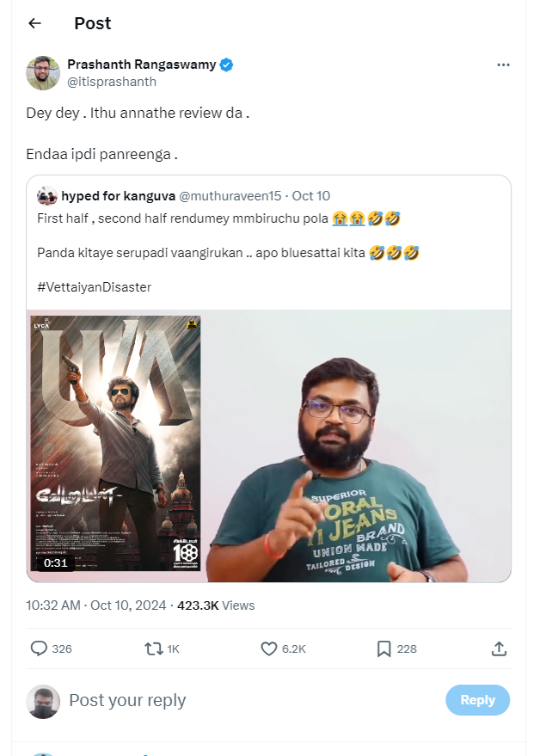Open the #VettaiyanDisaster hashtag
This screenshot has height=756, width=540.
point(94,287)
